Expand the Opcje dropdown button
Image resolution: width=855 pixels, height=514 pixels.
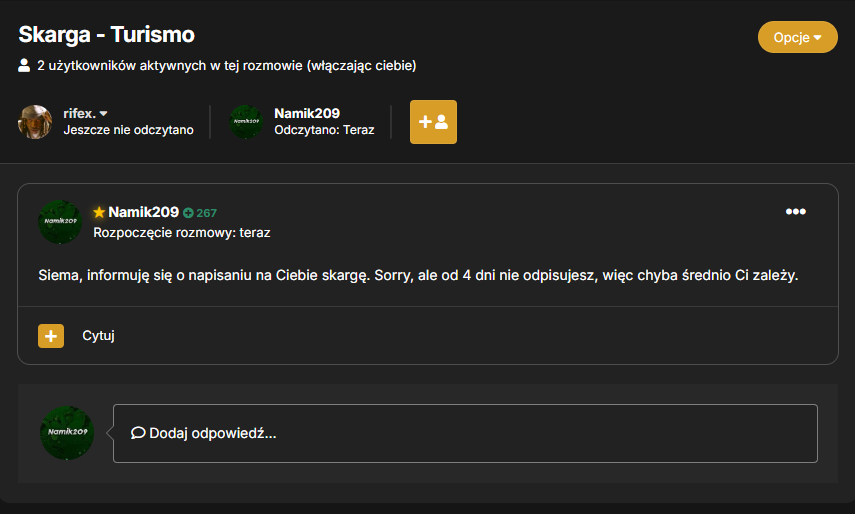click(x=797, y=37)
